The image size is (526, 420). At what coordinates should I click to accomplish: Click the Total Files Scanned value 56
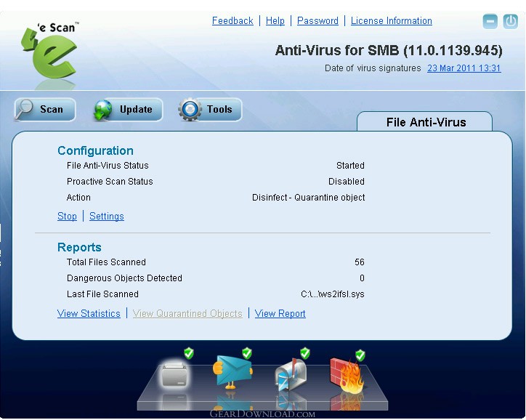360,262
